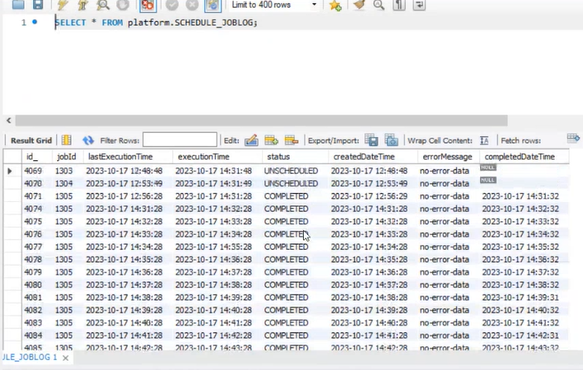Save current statement to favorite snippets
The width and height of the screenshot is (583, 370).
coord(335,5)
